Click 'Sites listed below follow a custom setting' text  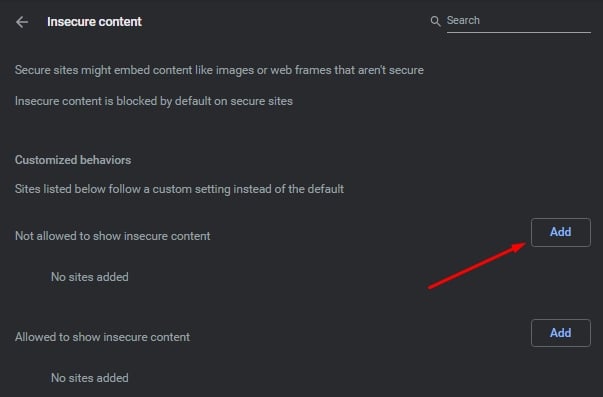coord(179,189)
